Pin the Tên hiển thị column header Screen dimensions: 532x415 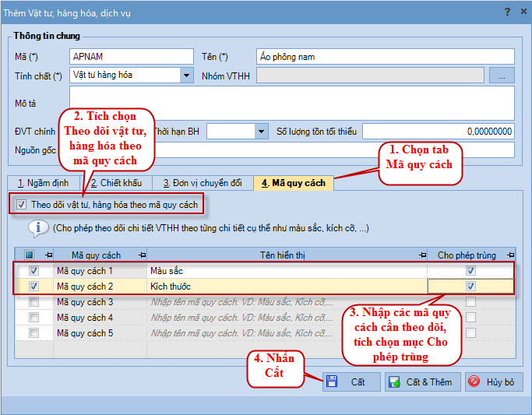421,255
